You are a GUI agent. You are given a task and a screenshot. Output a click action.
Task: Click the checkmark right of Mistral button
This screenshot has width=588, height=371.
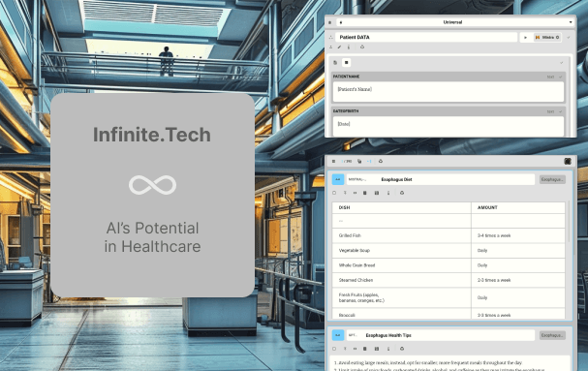[x=568, y=38]
